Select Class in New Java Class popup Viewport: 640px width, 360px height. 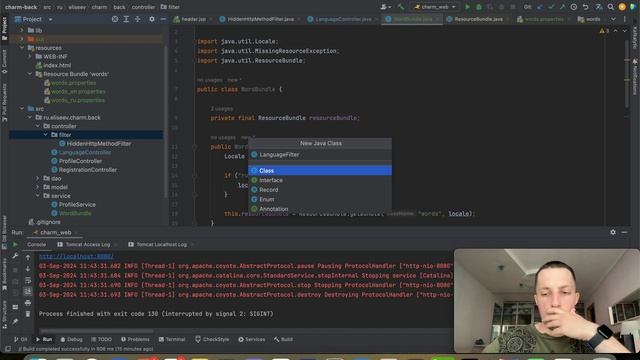[320, 171]
